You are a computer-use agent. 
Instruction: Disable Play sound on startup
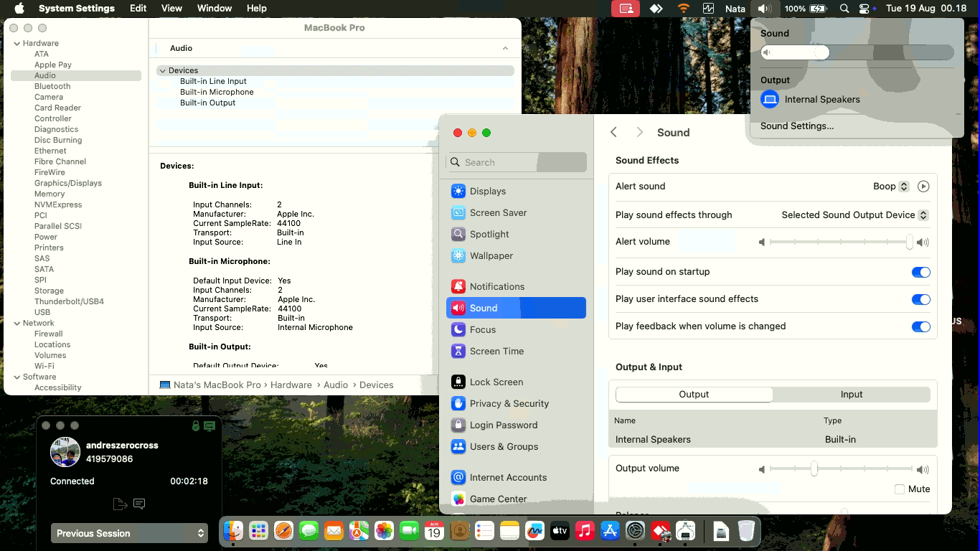[x=920, y=273]
